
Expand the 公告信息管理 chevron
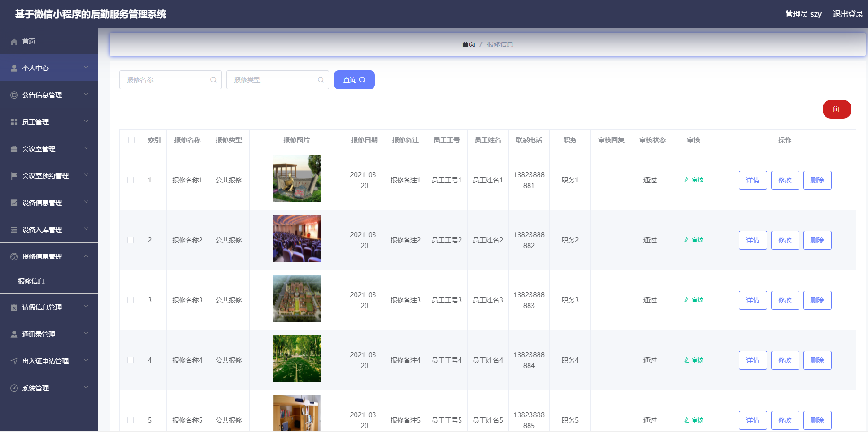86,94
